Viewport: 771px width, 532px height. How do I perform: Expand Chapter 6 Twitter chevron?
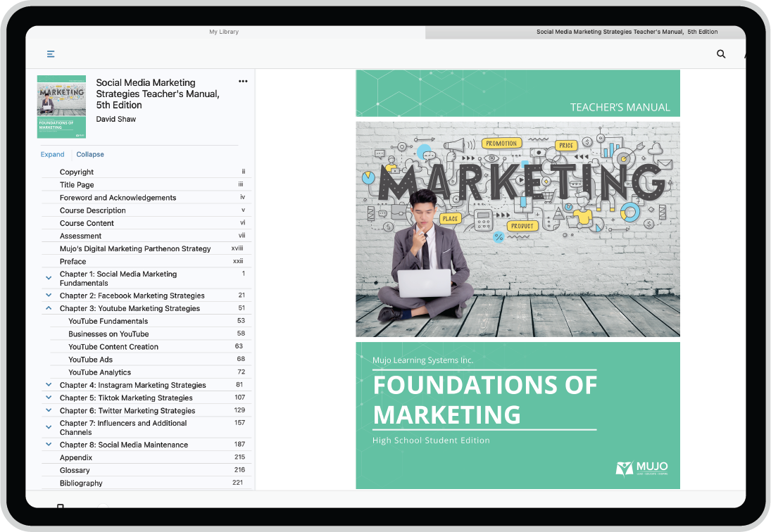point(49,410)
